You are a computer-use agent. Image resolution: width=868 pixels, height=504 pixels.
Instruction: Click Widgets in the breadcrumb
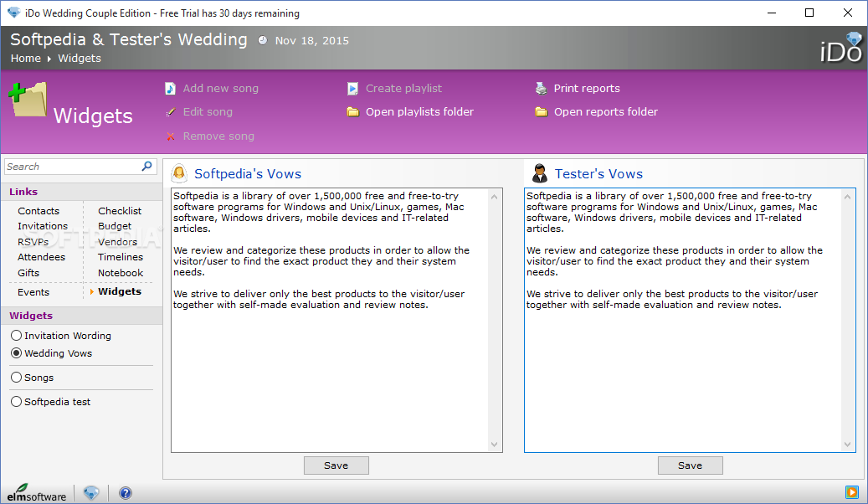[x=80, y=58]
